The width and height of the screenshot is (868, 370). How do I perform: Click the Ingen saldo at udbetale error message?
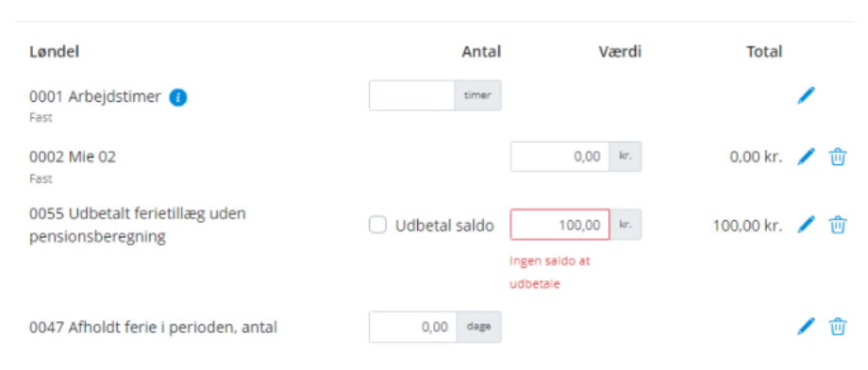[x=550, y=273]
